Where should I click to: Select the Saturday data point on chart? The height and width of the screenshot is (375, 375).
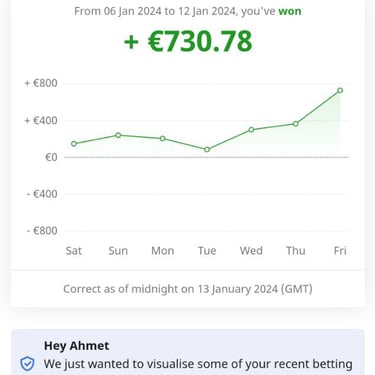[74, 144]
